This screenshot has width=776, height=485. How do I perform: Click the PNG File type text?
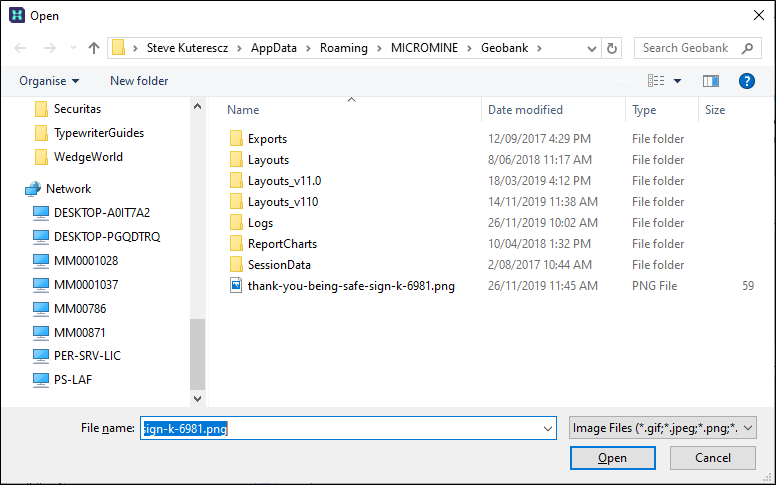[x=654, y=286]
